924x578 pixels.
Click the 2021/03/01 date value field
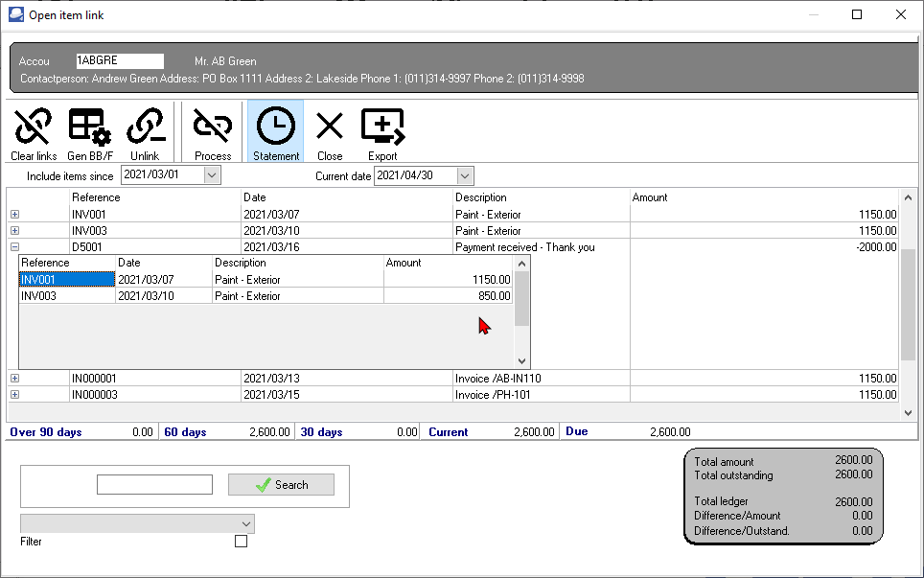(x=163, y=175)
